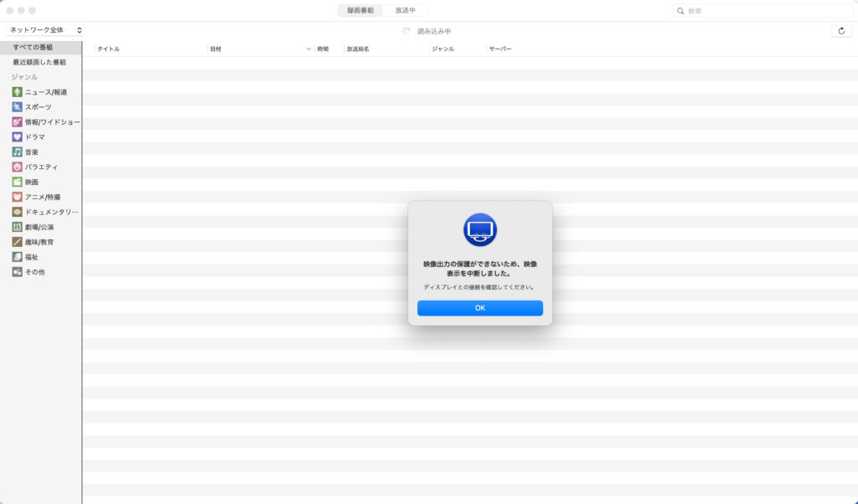Click the バラエティ genre icon
Image resolution: width=858 pixels, height=504 pixels.
pyautogui.click(x=17, y=167)
